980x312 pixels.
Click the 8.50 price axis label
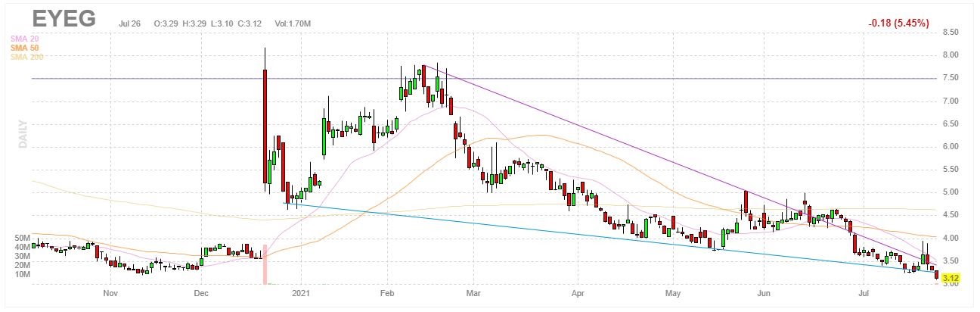pyautogui.click(x=951, y=33)
